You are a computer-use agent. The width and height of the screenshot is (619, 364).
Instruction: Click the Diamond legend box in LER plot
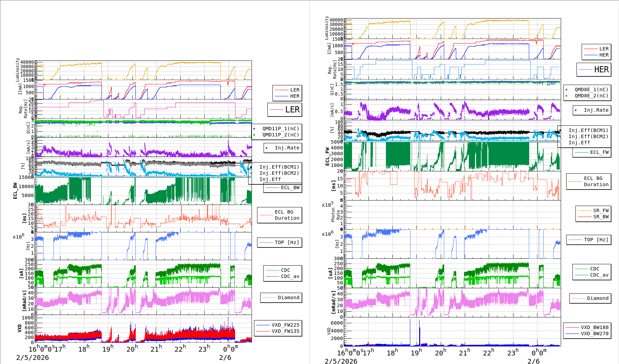pyautogui.click(x=281, y=298)
